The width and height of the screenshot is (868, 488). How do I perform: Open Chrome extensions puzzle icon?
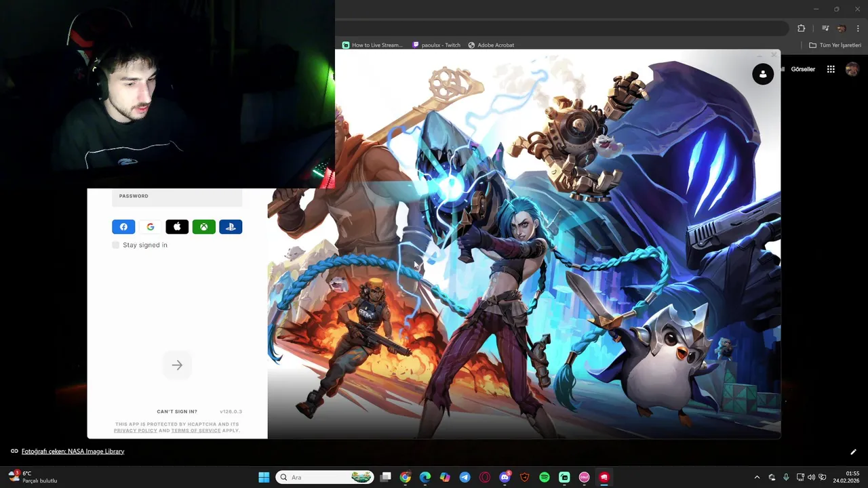pyautogui.click(x=802, y=28)
